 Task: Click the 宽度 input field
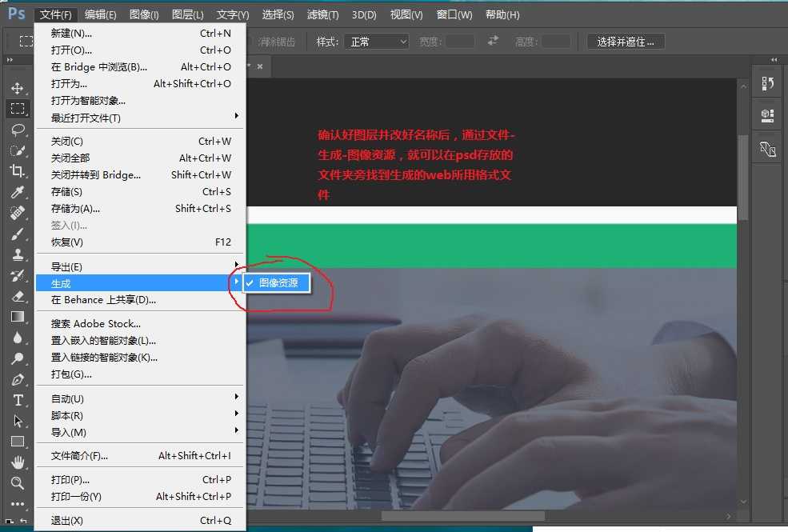coord(460,42)
